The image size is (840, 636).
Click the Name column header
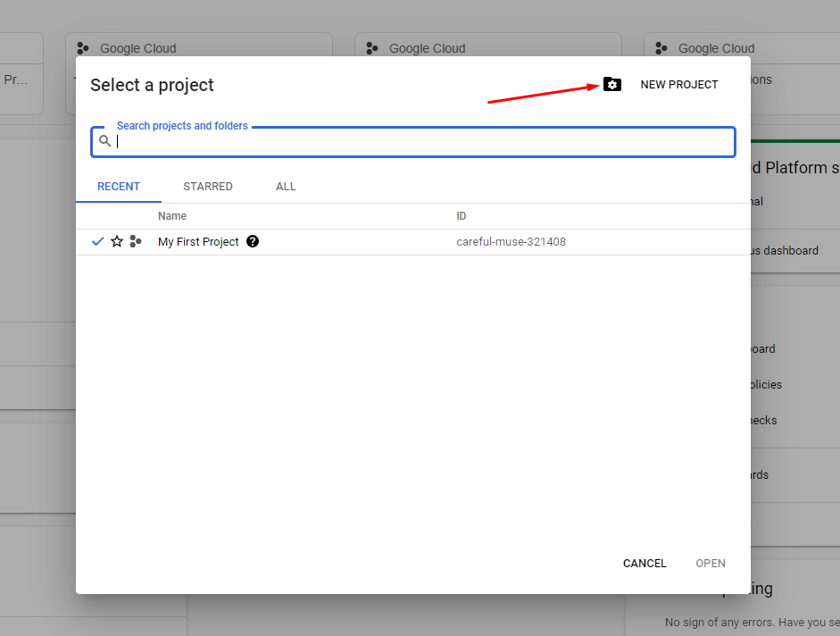pyautogui.click(x=172, y=216)
